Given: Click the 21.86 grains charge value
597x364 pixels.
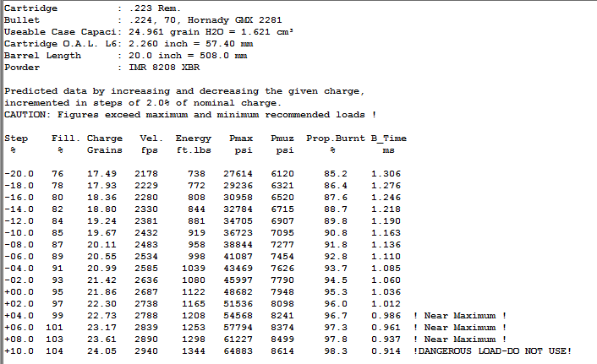Looking at the screenshot, I should pyautogui.click(x=101, y=291).
